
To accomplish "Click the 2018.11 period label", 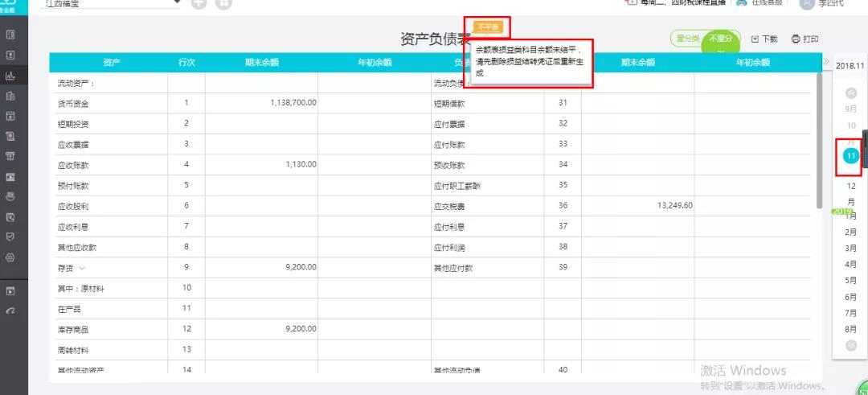I will click(850, 65).
